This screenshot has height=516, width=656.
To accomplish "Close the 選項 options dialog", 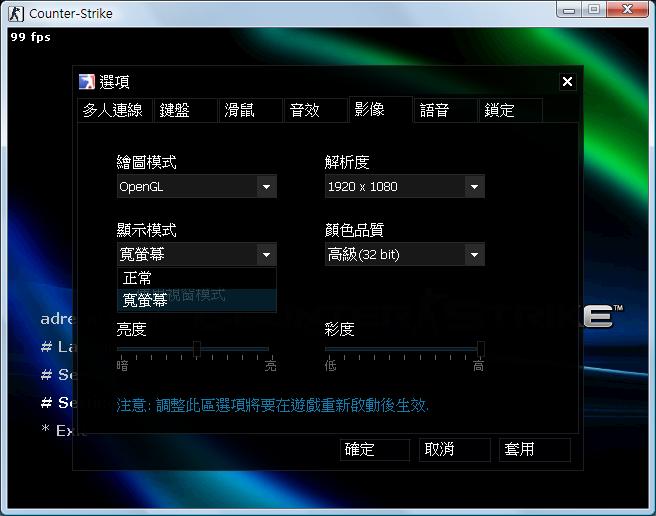I will (567, 82).
